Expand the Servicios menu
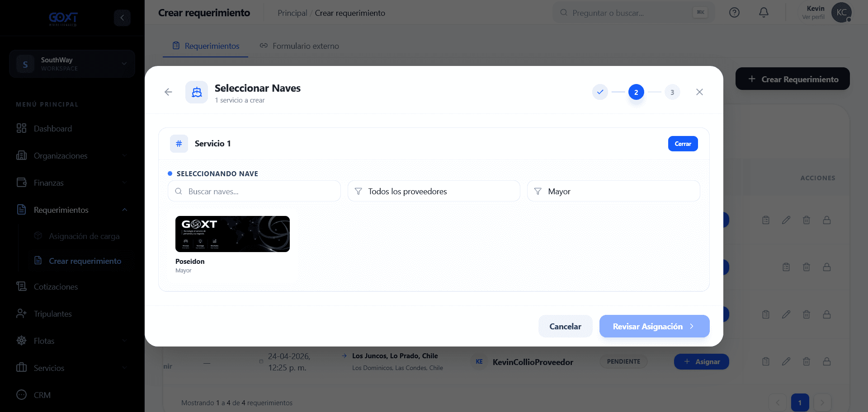Screen dimensions: 868x412 72,368
